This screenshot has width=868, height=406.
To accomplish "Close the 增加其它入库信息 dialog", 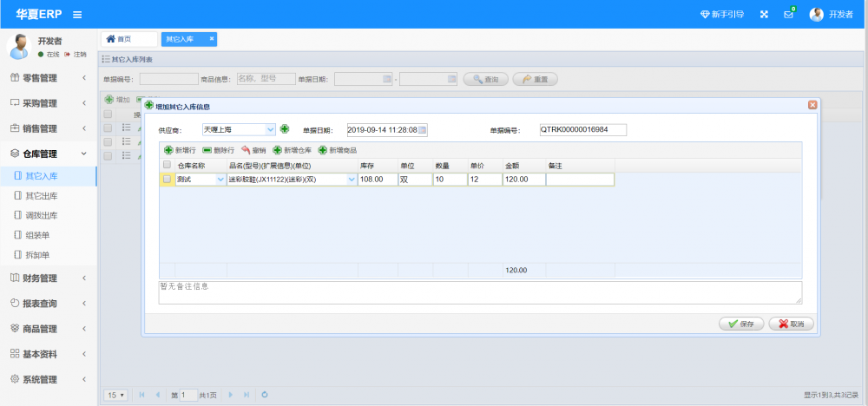I will tap(812, 105).
